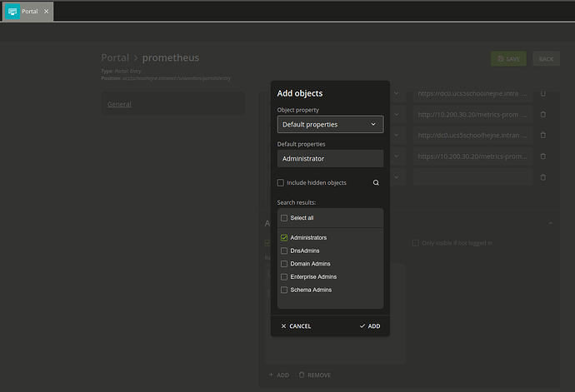Open language dropdown beside http://dc0.ucs5schoolhejne row
575x392 pixels.
point(397,135)
